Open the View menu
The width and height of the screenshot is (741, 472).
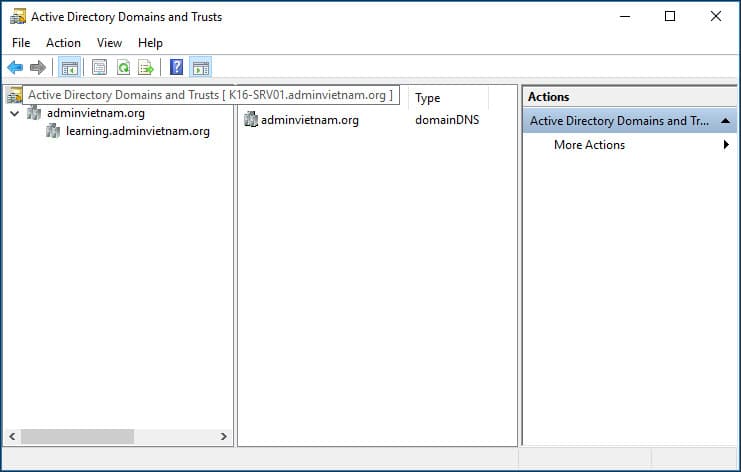click(x=109, y=43)
